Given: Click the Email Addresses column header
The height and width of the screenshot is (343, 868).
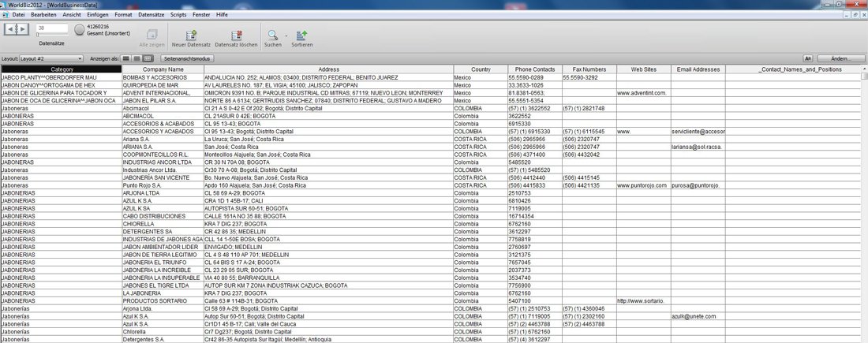Looking at the screenshot, I should pos(698,69).
